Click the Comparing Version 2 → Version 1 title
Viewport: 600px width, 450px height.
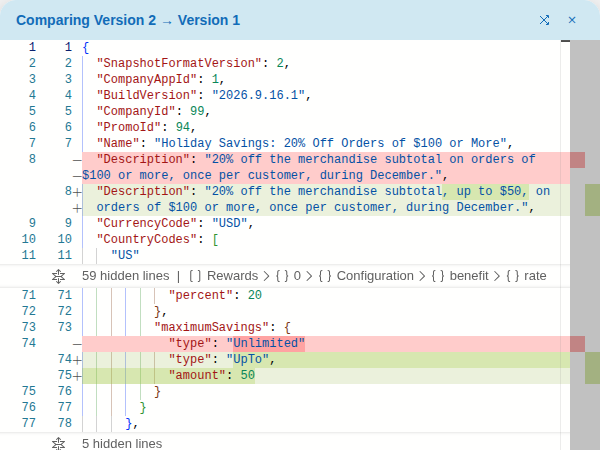128,20
